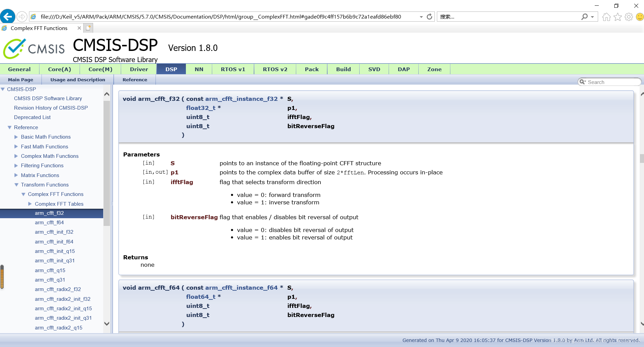Click tree panel scroll up arrow
The image size is (644, 347).
107,94
